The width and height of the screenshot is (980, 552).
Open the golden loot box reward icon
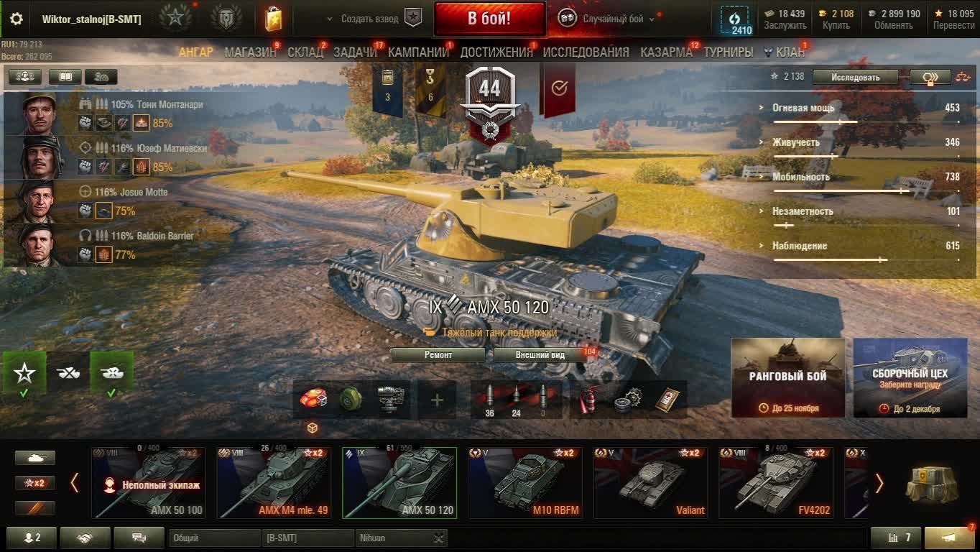pos(273,19)
